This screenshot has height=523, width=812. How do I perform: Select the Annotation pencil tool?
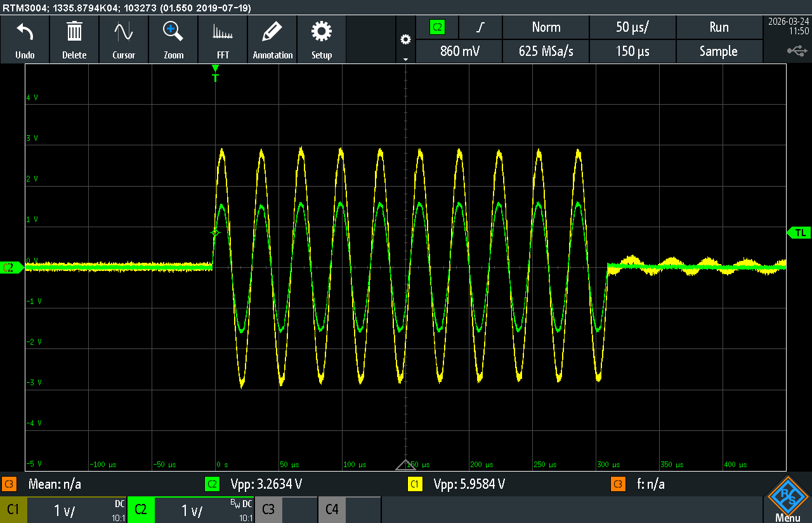point(273,32)
